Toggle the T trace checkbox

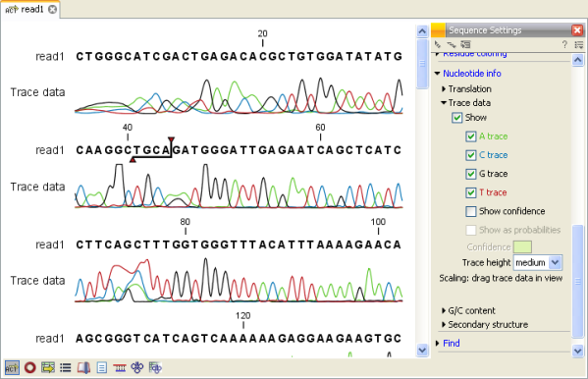click(471, 192)
